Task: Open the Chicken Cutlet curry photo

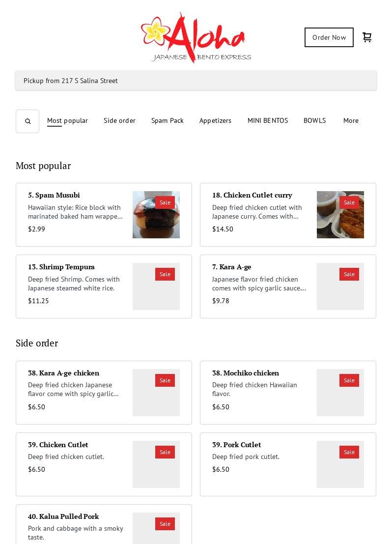Action: pyautogui.click(x=340, y=215)
